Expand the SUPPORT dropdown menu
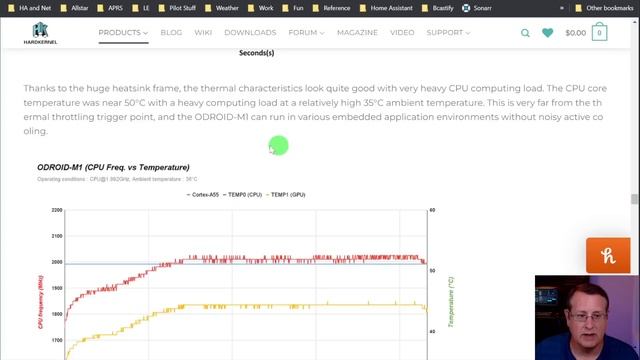 [x=448, y=33]
